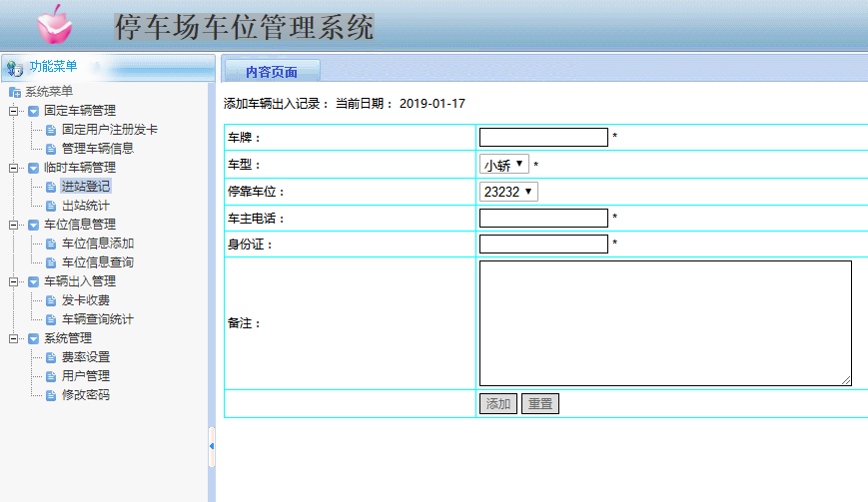
Task: Open 车位信息查询 menu item
Action: (98, 262)
